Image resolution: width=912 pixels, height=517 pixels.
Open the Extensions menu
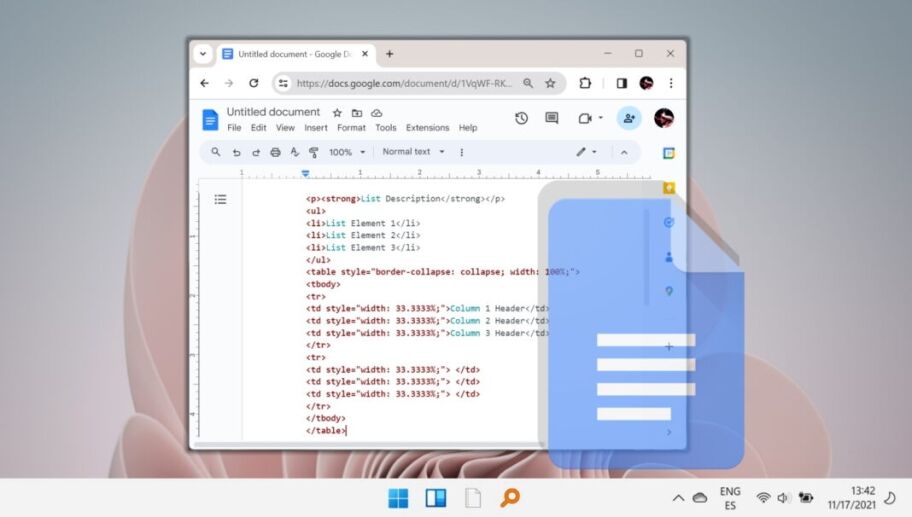click(428, 128)
